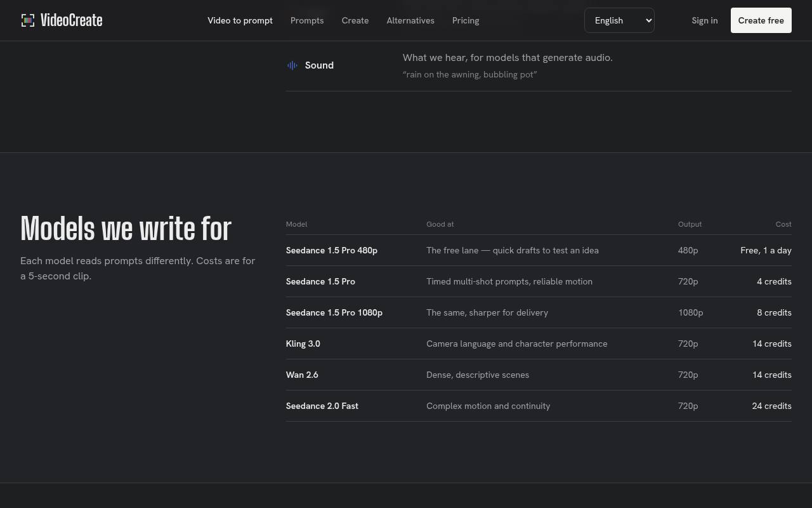Viewport: 812px width, 508px height.
Task: Click the Sound waveform icon
Action: pos(292,65)
